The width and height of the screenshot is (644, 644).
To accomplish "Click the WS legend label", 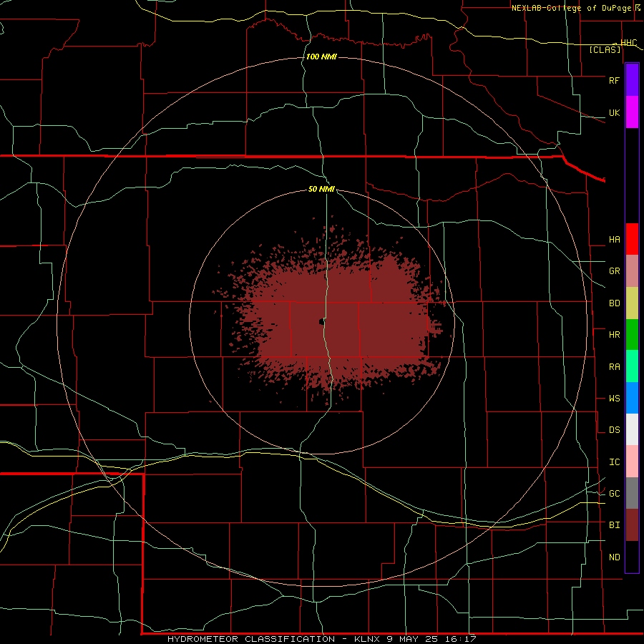I will (614, 399).
